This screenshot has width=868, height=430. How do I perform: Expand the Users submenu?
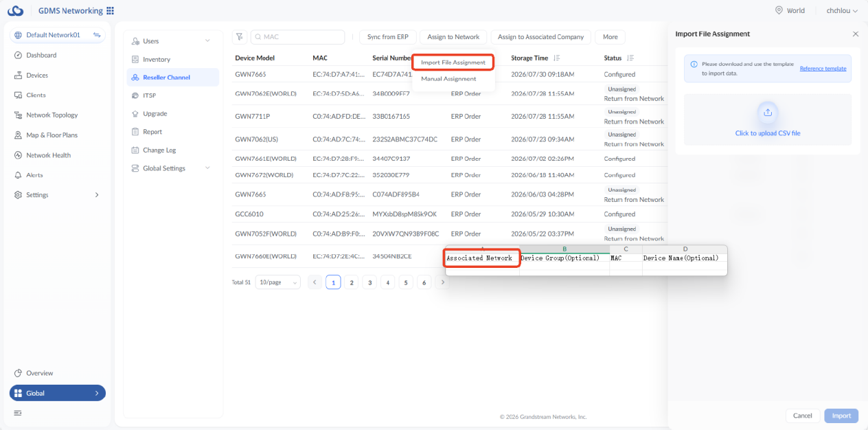(x=207, y=41)
